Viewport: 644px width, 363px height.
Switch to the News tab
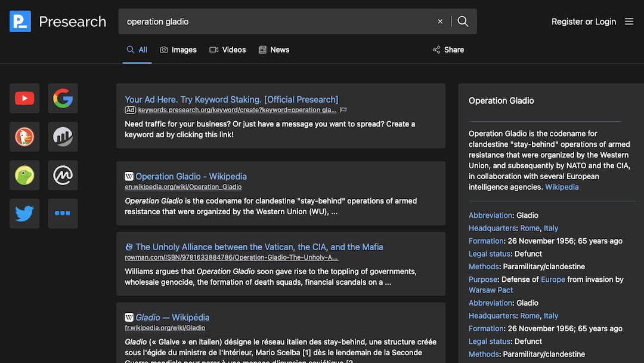point(274,50)
